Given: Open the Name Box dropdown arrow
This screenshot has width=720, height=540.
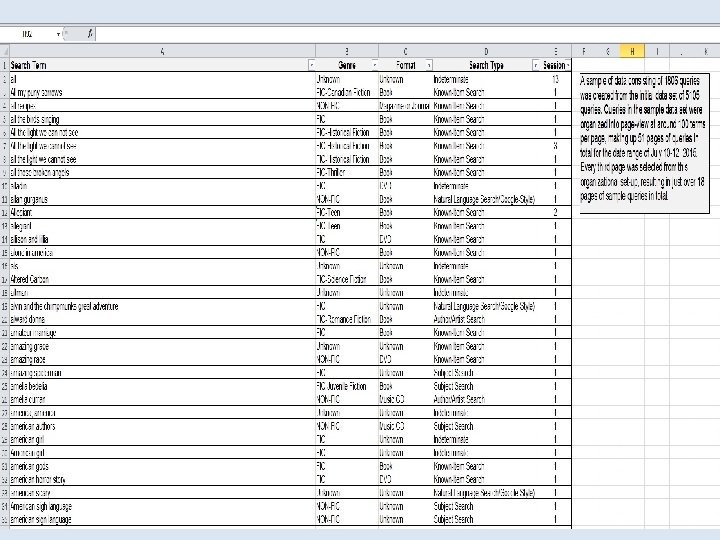Looking at the screenshot, I should [x=58, y=34].
